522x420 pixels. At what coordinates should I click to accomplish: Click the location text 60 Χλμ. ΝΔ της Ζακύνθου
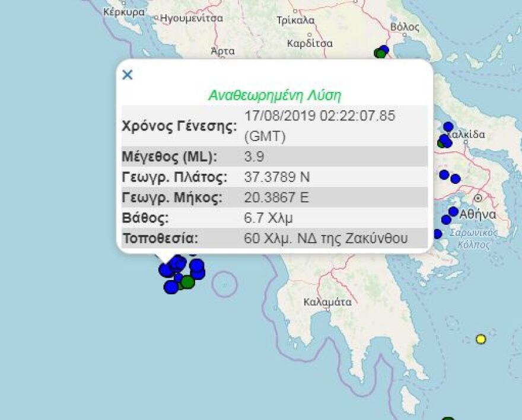point(326,237)
